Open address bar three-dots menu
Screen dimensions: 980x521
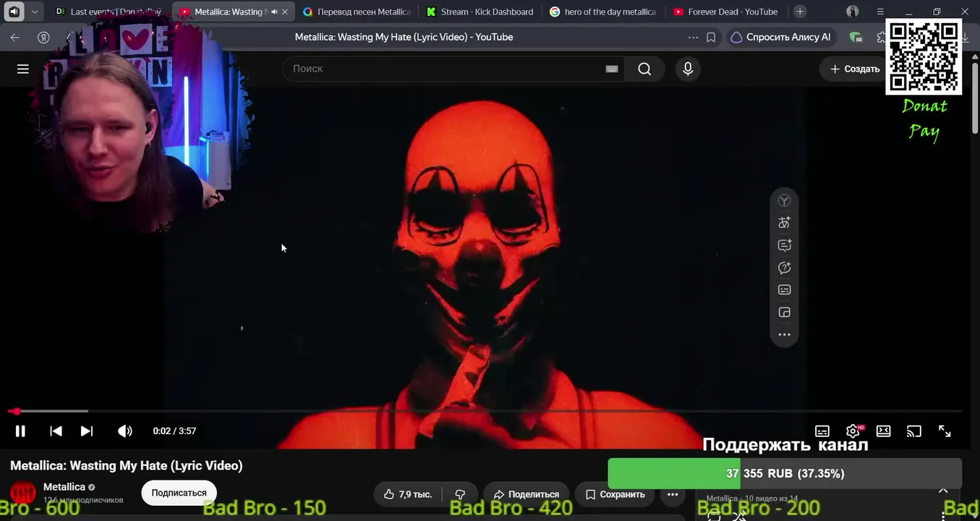point(694,38)
